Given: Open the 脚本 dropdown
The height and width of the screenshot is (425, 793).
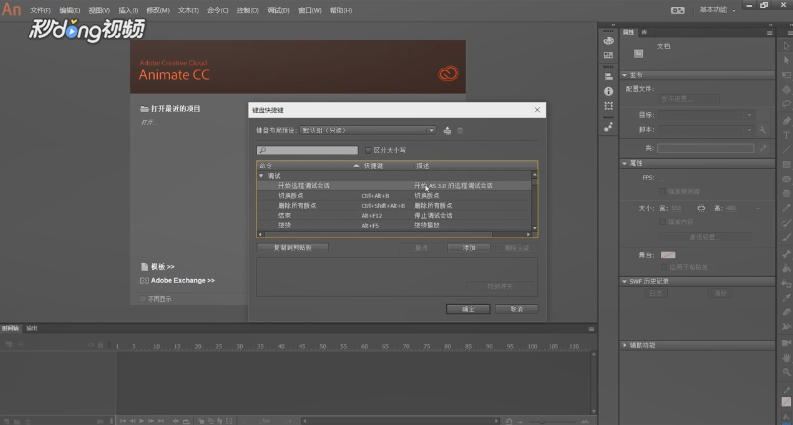Looking at the screenshot, I should 706,130.
